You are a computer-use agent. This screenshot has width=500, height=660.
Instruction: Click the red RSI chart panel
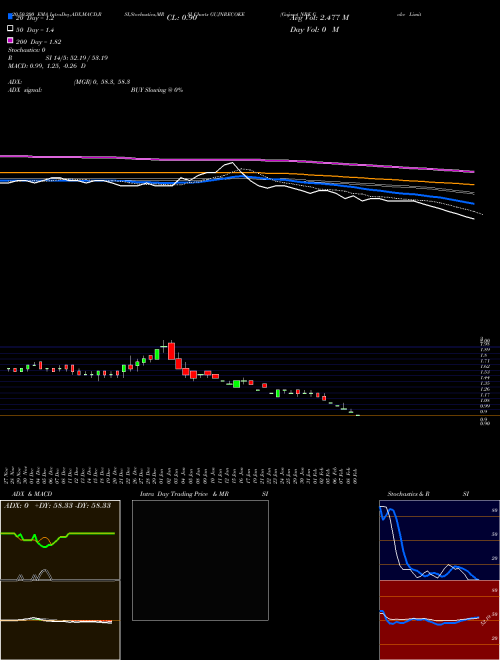[x=439, y=620]
